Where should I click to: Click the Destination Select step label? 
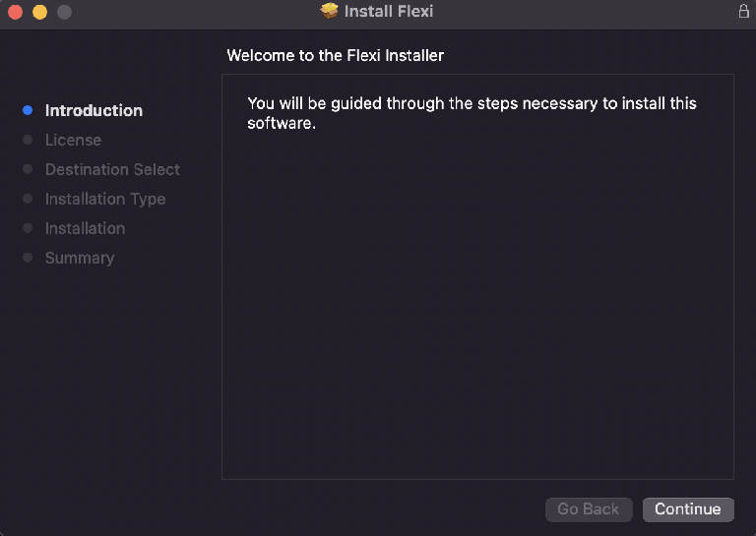coord(112,169)
